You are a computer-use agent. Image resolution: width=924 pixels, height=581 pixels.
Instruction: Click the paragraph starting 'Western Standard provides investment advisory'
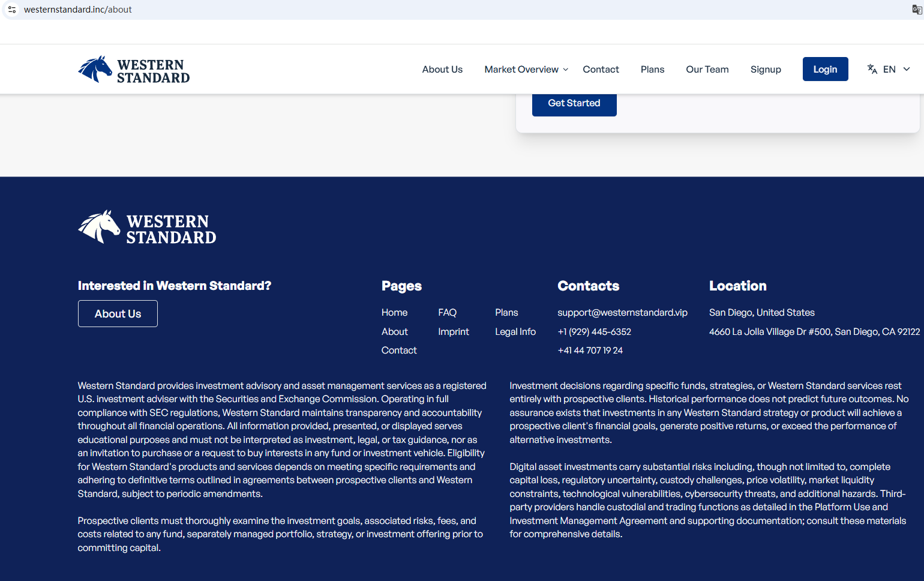click(x=282, y=440)
